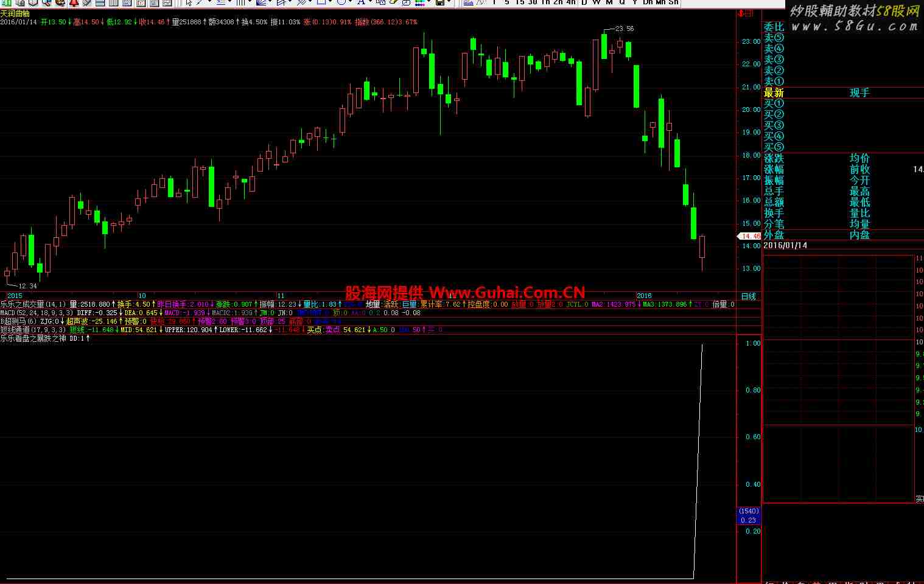
Task: Switch to the 30-minute period button
Action: pos(533,2)
